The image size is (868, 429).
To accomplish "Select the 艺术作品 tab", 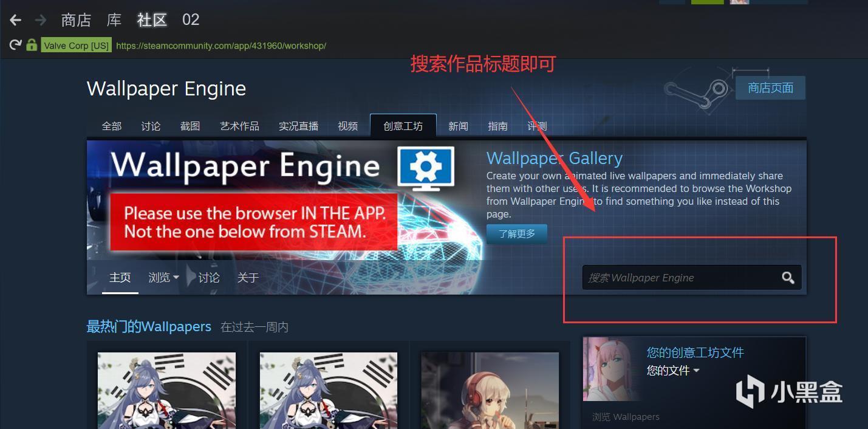I will tap(239, 126).
